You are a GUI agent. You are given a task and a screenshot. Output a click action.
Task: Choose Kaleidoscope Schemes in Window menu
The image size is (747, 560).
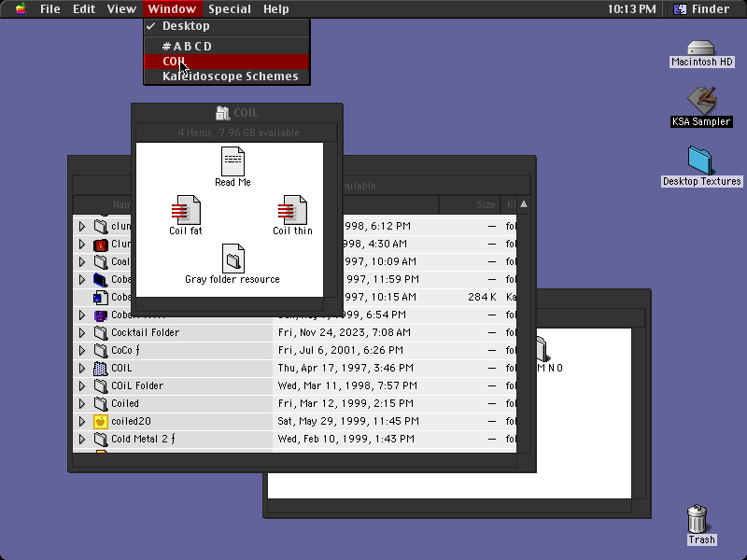tap(227, 77)
